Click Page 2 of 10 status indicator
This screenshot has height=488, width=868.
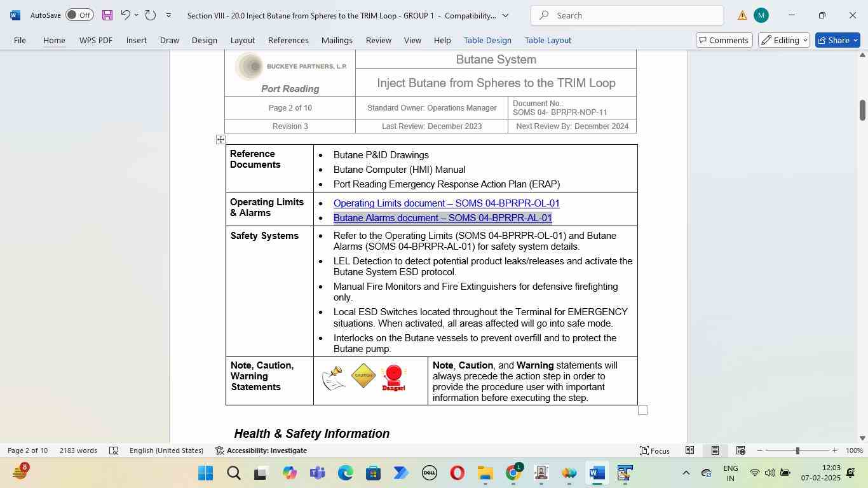pyautogui.click(x=27, y=451)
